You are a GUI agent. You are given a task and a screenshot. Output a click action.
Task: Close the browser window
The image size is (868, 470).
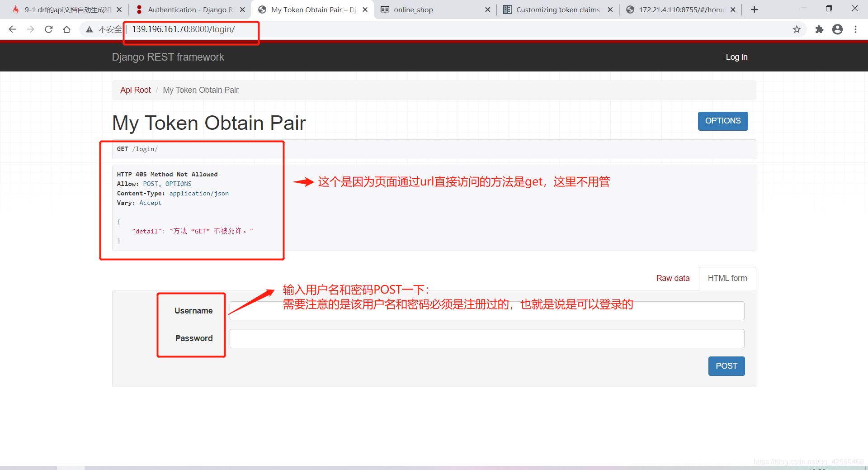855,9
